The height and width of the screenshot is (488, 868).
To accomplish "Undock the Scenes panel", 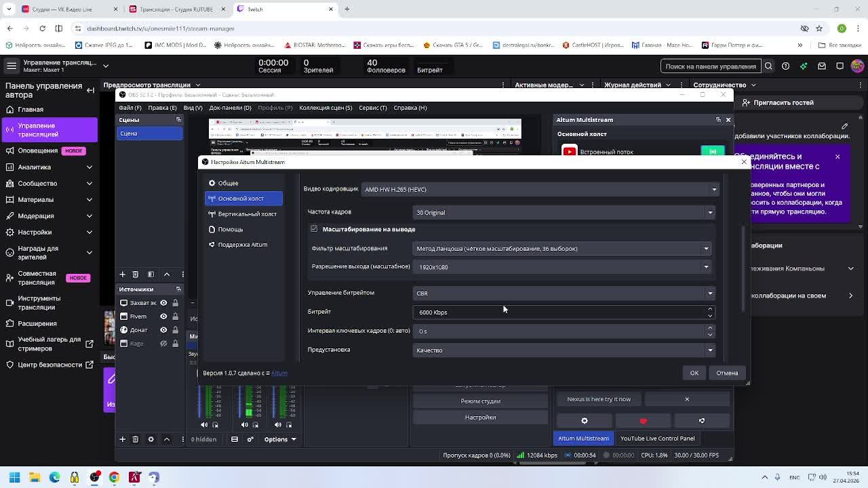I will point(178,120).
